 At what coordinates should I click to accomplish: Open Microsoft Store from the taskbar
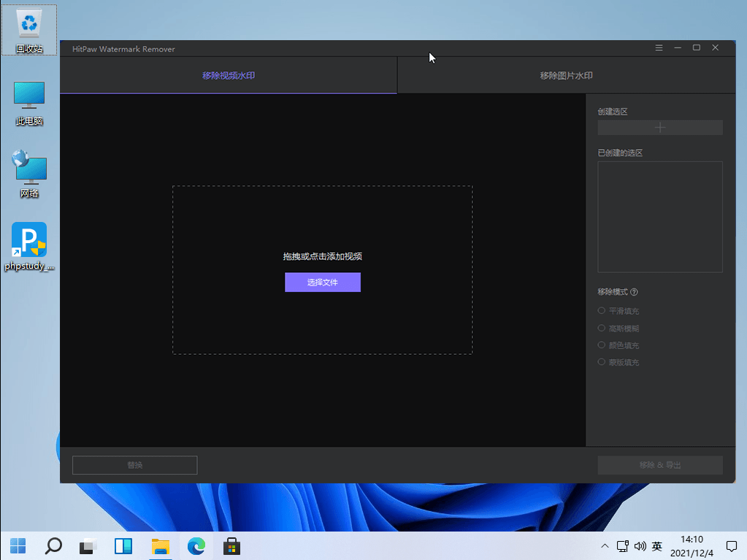tap(231, 545)
